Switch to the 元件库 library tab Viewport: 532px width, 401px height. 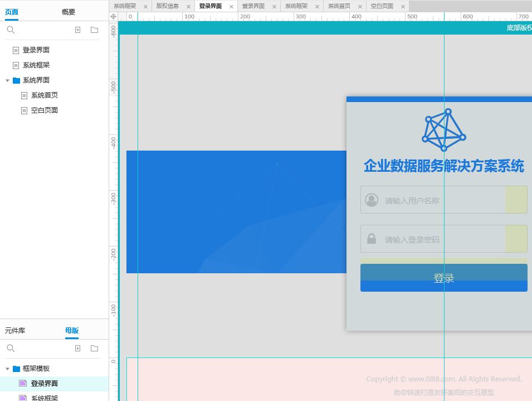pos(15,330)
